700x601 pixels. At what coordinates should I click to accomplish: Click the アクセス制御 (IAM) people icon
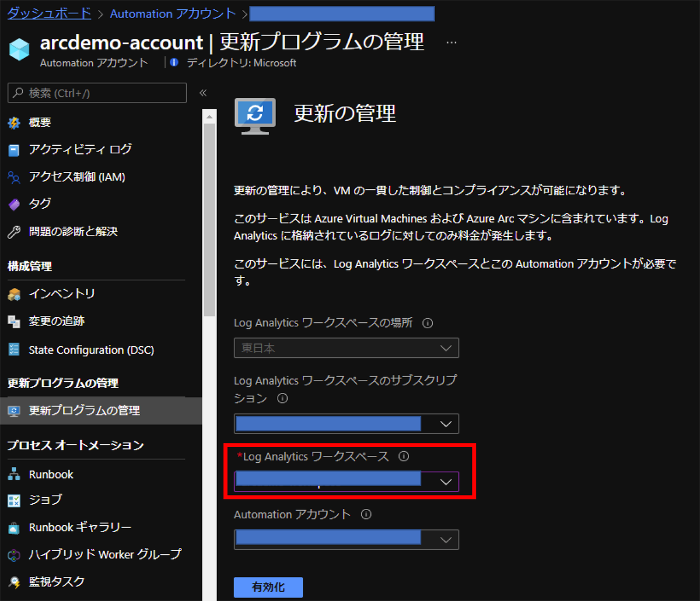point(14,177)
